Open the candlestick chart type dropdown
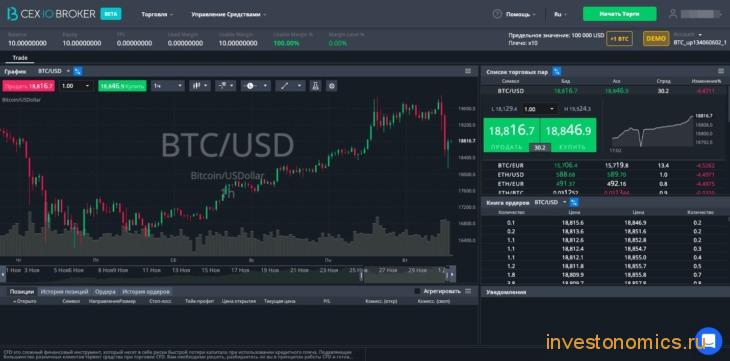The image size is (730, 361). [x=200, y=86]
